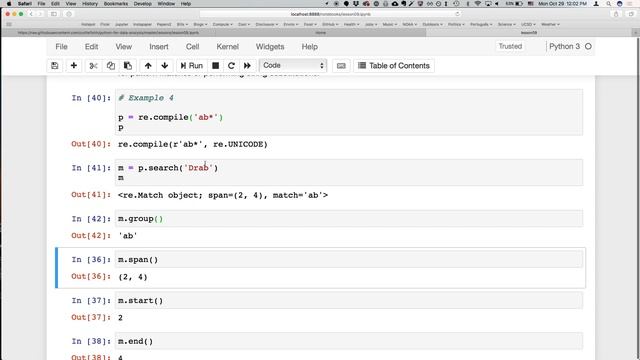Open the notebook View menu

click(124, 47)
